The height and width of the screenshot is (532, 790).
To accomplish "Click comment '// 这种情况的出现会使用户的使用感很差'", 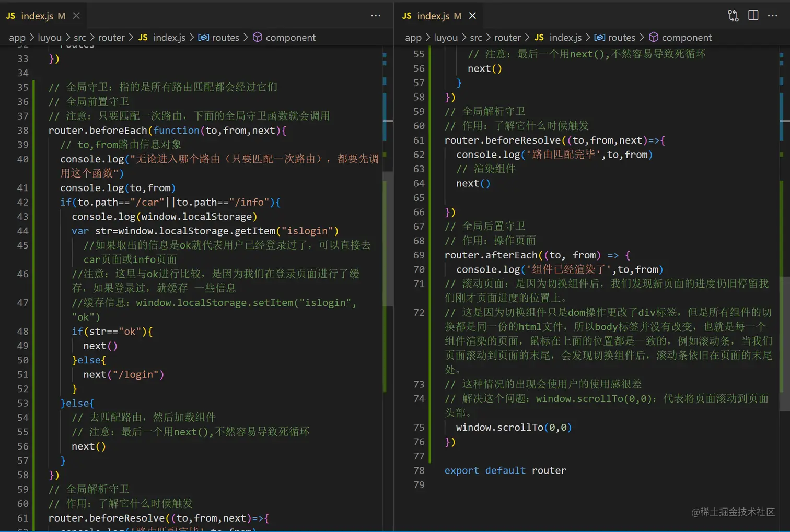I will coord(543,384).
